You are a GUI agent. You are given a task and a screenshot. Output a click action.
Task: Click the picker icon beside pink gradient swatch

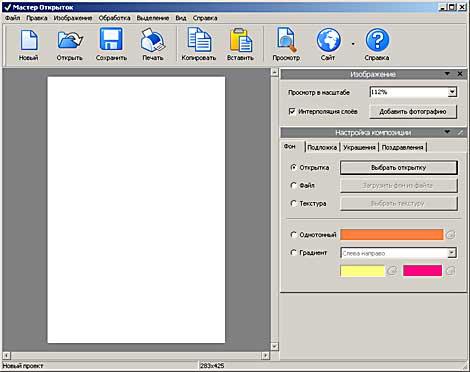tap(450, 270)
